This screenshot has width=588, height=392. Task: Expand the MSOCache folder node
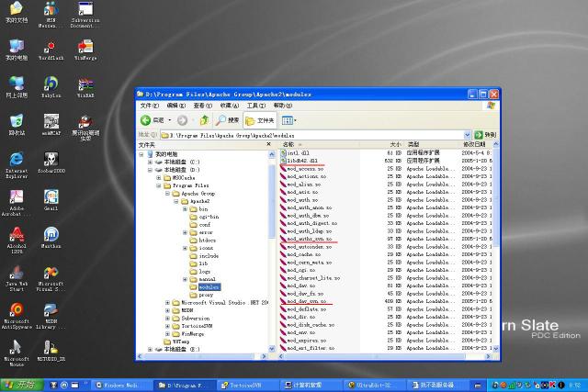(x=159, y=178)
